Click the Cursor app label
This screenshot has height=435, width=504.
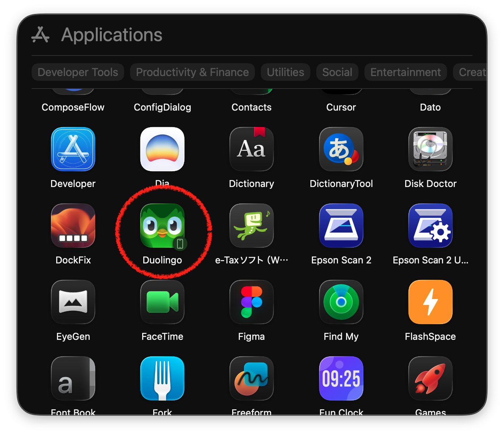(341, 107)
